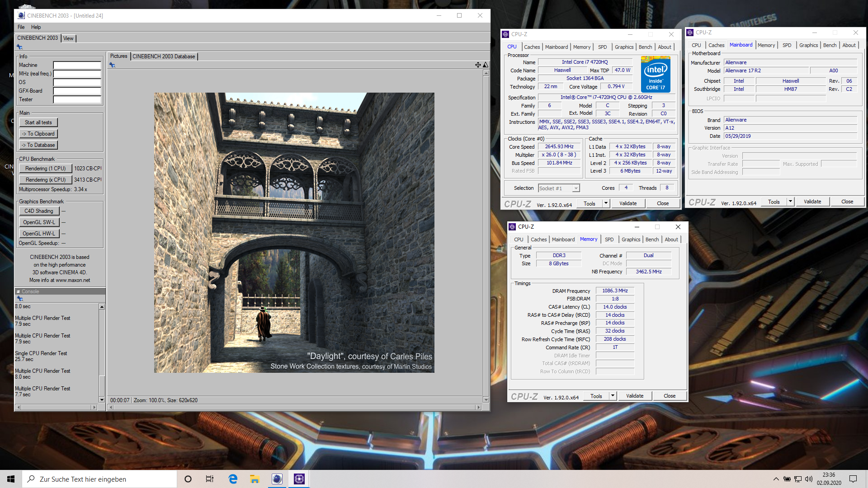Open File Explorer from the taskbar

255,479
